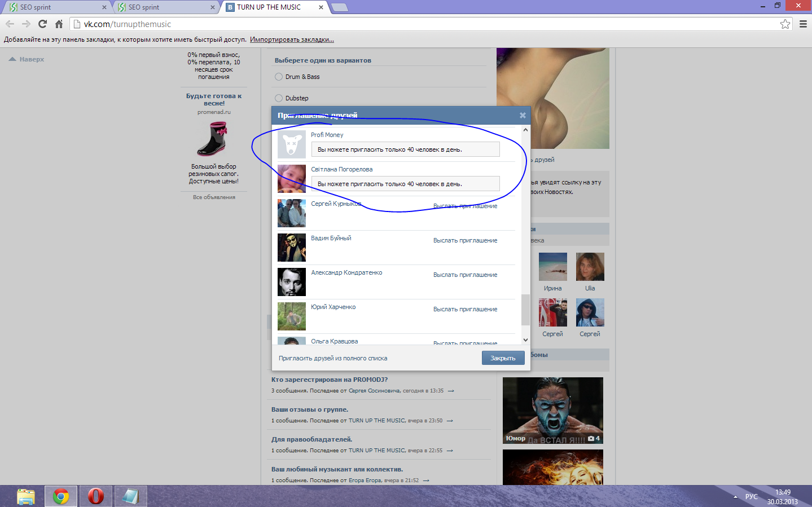Open the taskbar clock and date
This screenshot has width=812, height=507.
(783, 497)
